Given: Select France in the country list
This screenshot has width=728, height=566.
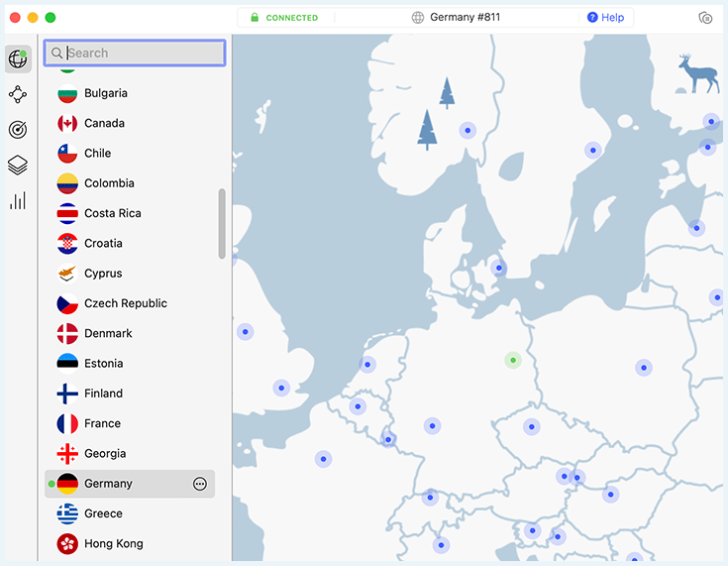Looking at the screenshot, I should 130,423.
